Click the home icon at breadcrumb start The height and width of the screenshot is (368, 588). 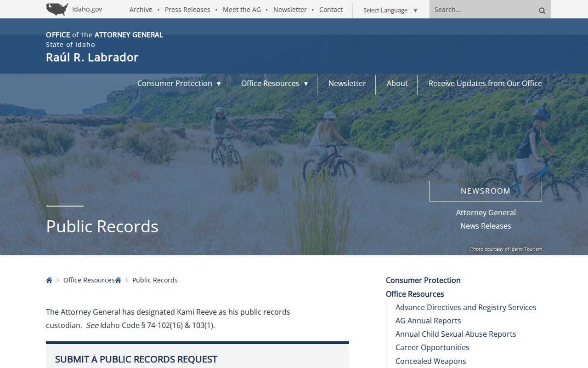49,280
